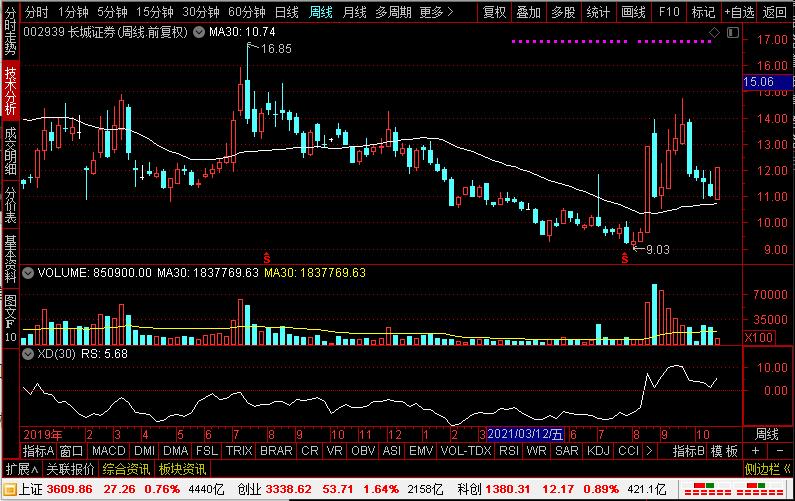Click the yellow icon before 上证 index
This screenshot has width=795, height=501.
click(x=10, y=489)
